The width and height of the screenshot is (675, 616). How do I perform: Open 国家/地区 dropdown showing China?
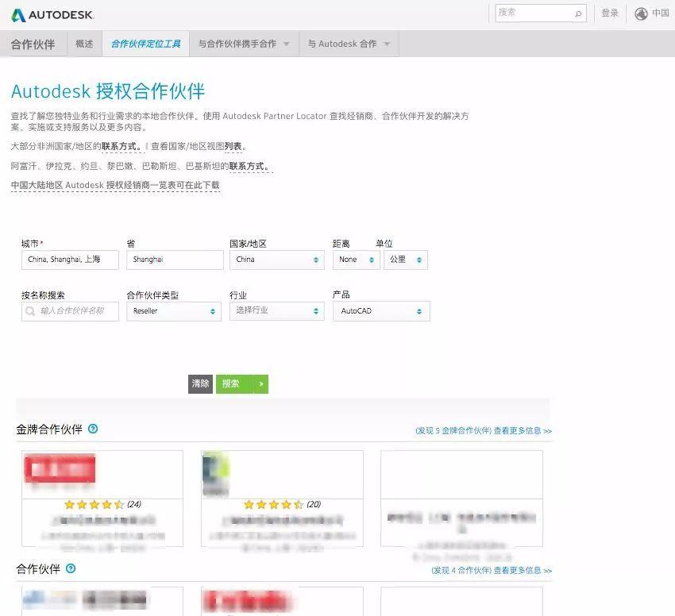tap(277, 260)
